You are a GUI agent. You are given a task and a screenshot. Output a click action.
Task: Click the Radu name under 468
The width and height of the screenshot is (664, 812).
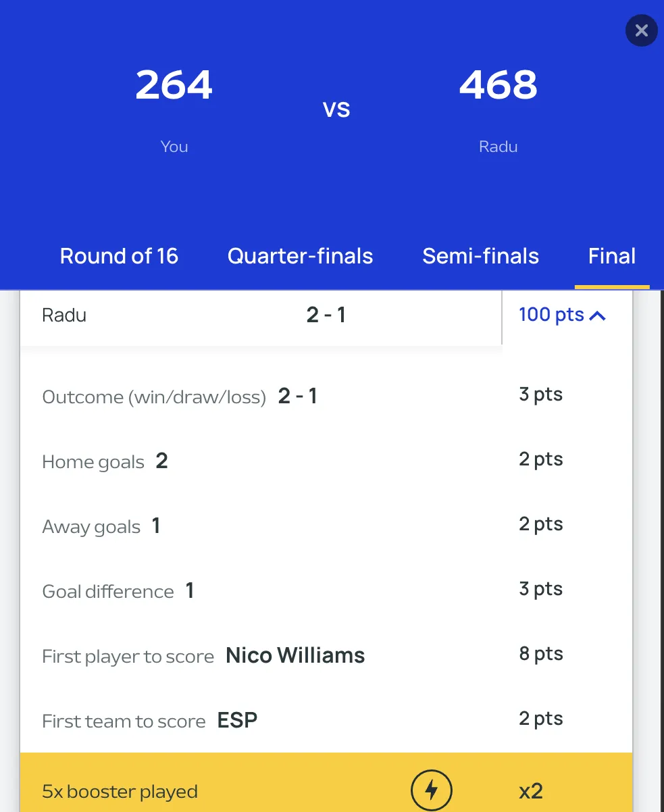(x=498, y=147)
